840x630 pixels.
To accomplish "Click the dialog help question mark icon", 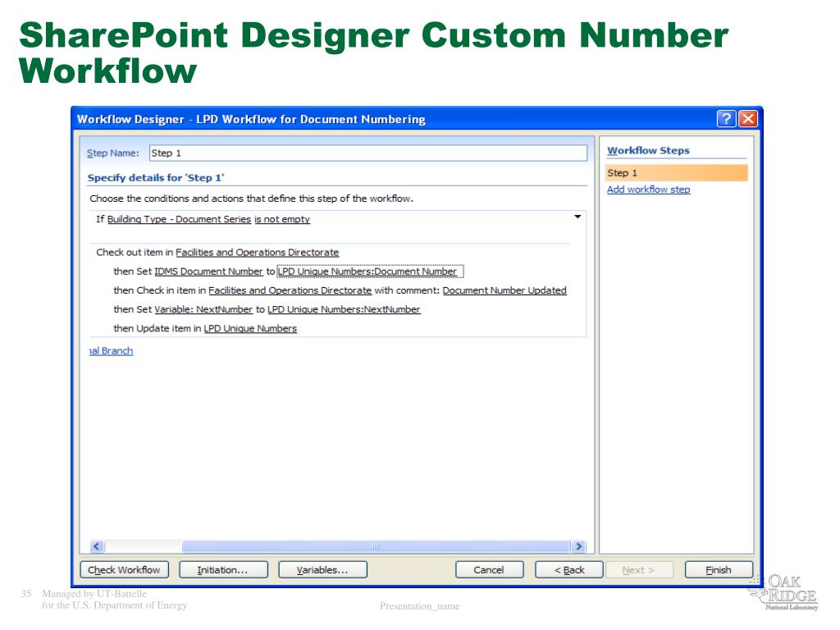I will [726, 118].
